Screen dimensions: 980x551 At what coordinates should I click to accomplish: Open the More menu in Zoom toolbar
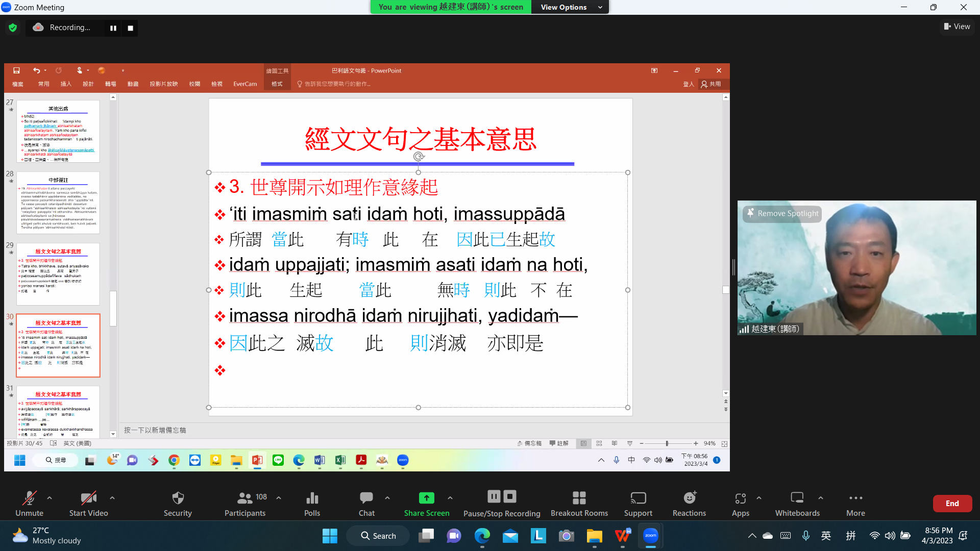click(855, 498)
